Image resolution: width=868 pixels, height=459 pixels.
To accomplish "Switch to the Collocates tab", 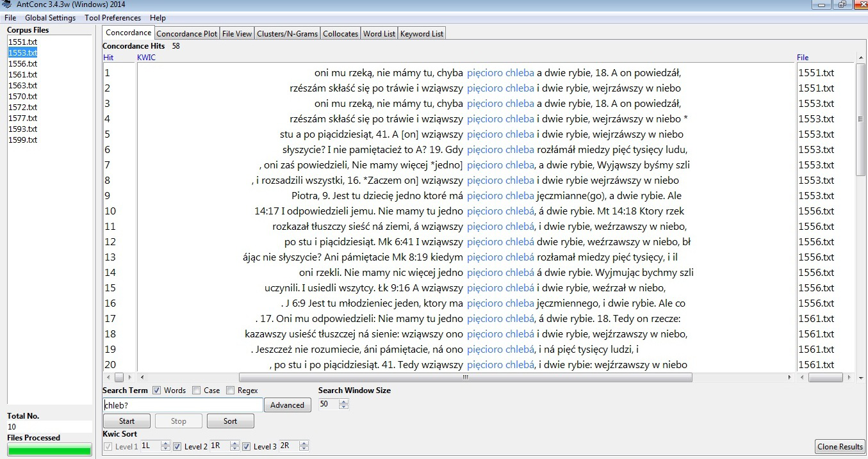I will (340, 34).
